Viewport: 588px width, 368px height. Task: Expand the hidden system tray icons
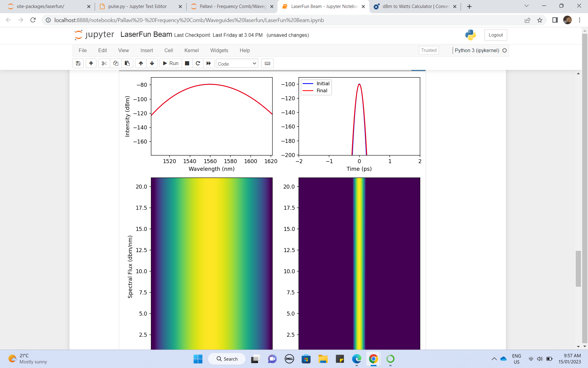(494, 359)
